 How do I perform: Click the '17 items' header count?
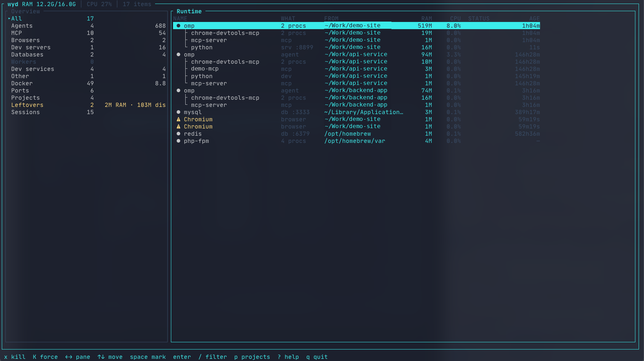pyautogui.click(x=137, y=4)
